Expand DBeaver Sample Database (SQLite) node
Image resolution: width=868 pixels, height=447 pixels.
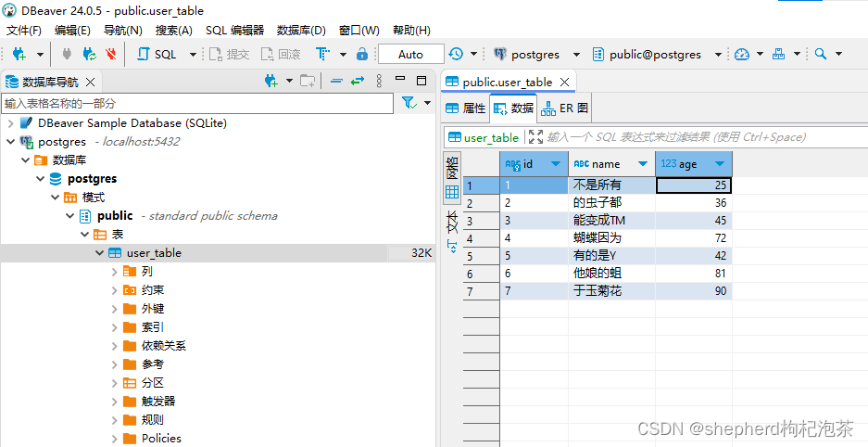click(x=10, y=123)
